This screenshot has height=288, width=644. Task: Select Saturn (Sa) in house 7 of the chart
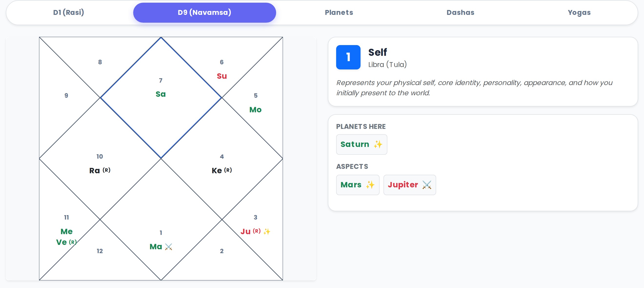[x=161, y=94]
